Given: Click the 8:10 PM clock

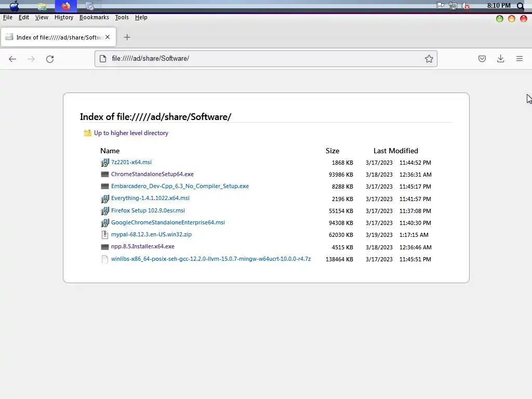Looking at the screenshot, I should coord(499,5).
